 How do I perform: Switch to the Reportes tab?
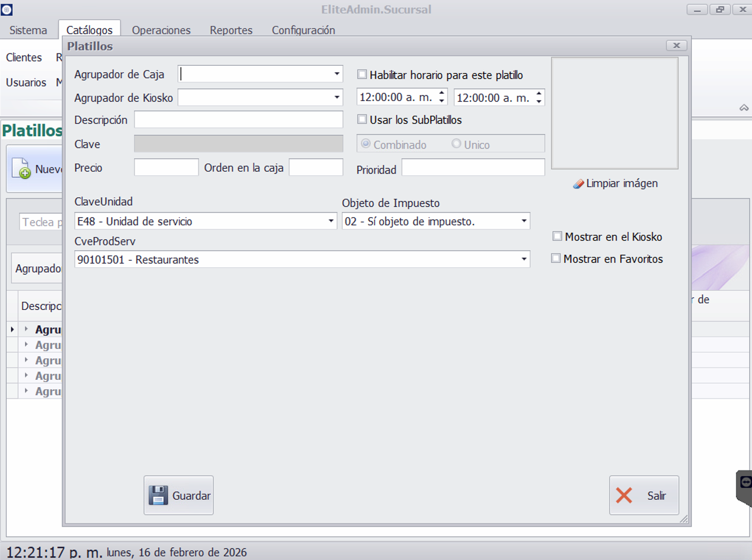(231, 30)
